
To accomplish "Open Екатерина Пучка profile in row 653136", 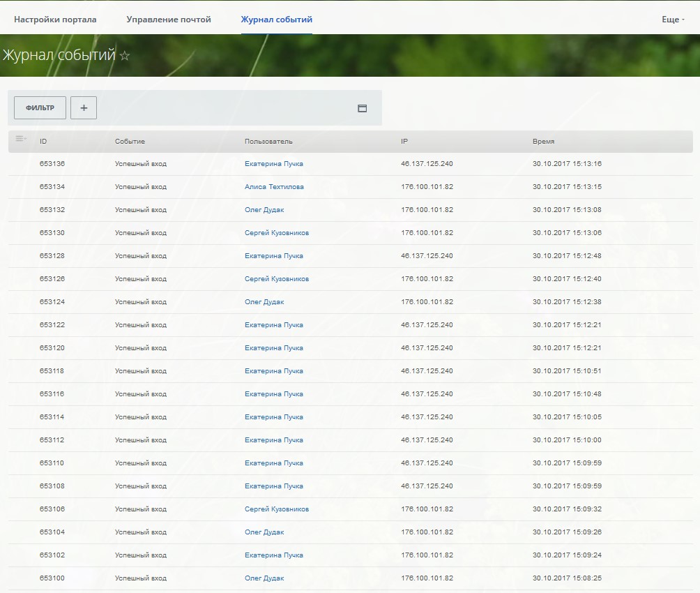I will (274, 163).
